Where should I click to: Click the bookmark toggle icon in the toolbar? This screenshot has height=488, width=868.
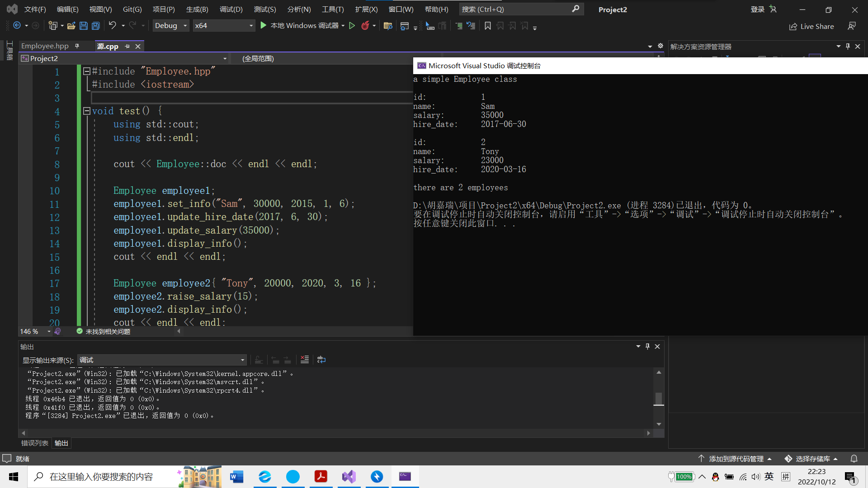pos(487,26)
